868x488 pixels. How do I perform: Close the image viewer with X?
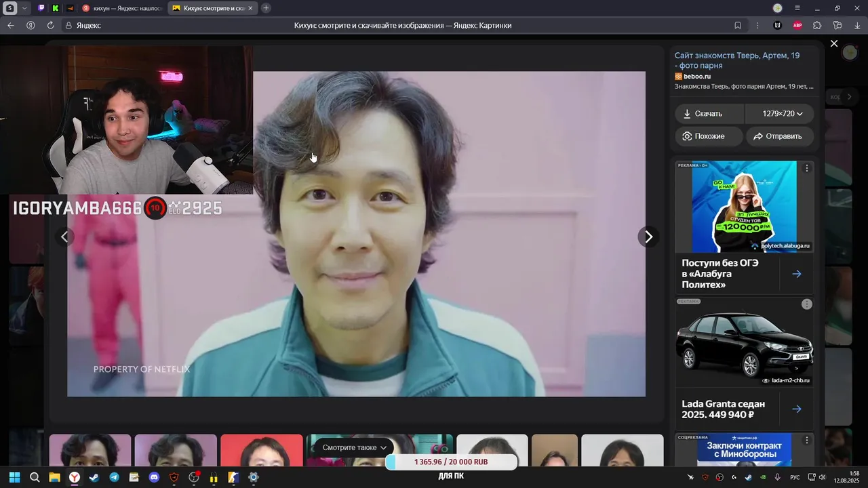tap(834, 43)
